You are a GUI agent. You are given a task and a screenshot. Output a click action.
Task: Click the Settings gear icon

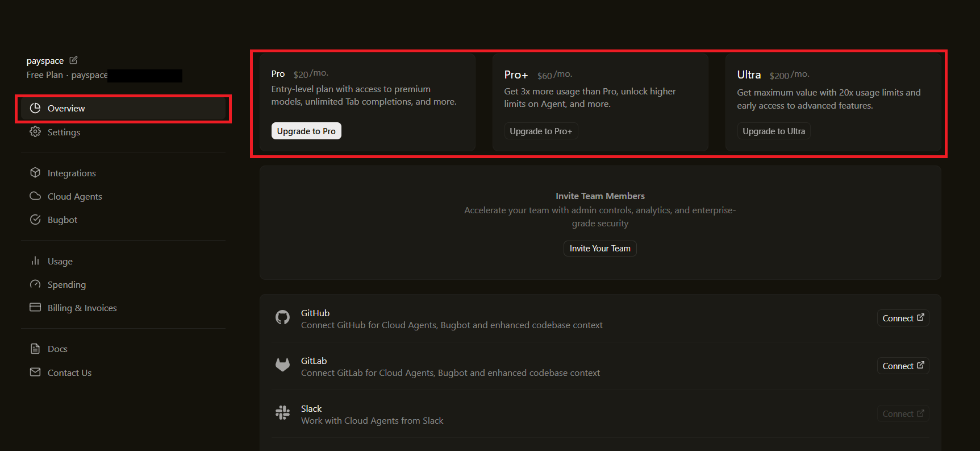click(35, 132)
